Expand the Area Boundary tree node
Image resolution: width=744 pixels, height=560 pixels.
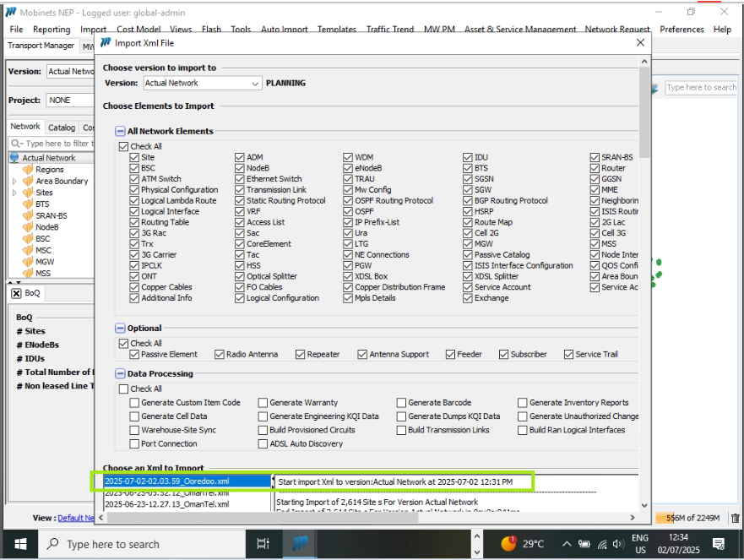[14, 182]
